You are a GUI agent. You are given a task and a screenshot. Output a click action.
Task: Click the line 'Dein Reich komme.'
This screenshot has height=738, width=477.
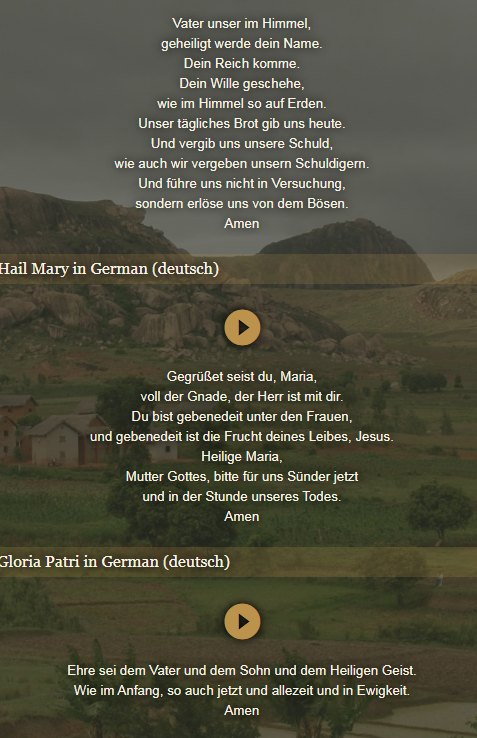242,63
